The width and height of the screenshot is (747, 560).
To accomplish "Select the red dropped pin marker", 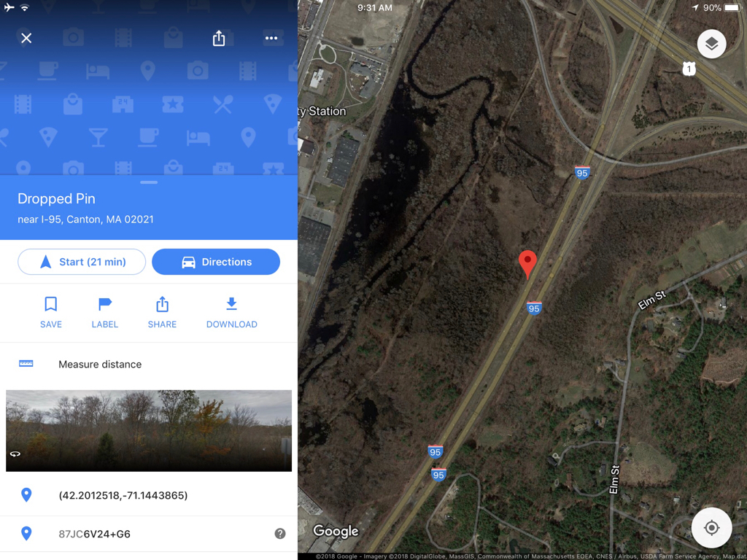I will [x=527, y=264].
